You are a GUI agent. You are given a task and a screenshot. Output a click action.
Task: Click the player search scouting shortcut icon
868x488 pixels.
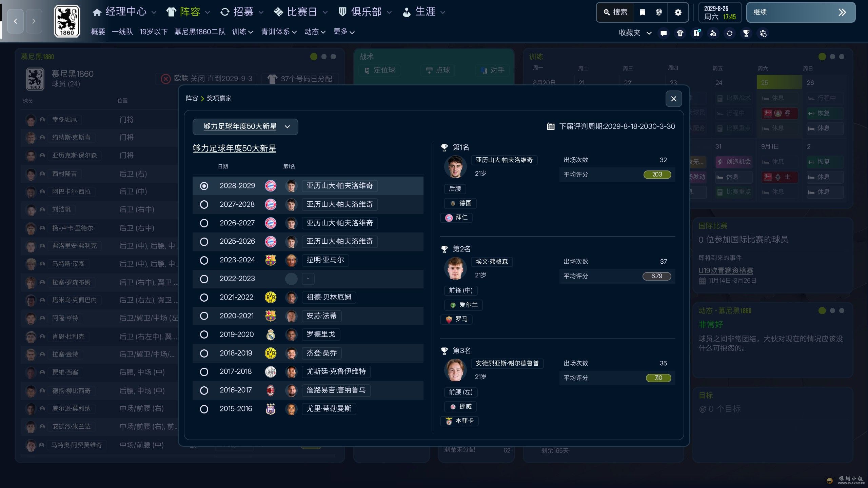(x=713, y=33)
